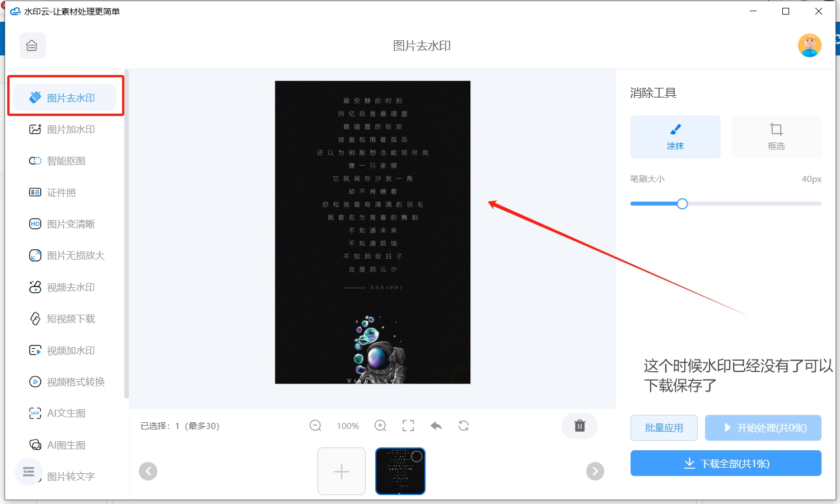Go to previous thumbnails with left arrow
This screenshot has height=504, width=840.
pos(148,472)
